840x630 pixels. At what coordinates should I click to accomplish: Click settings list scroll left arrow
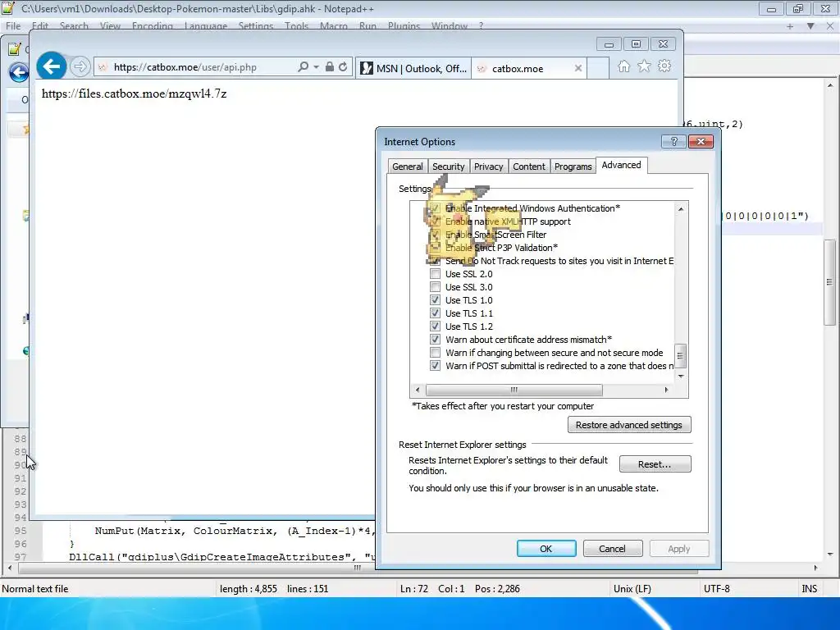coord(418,390)
